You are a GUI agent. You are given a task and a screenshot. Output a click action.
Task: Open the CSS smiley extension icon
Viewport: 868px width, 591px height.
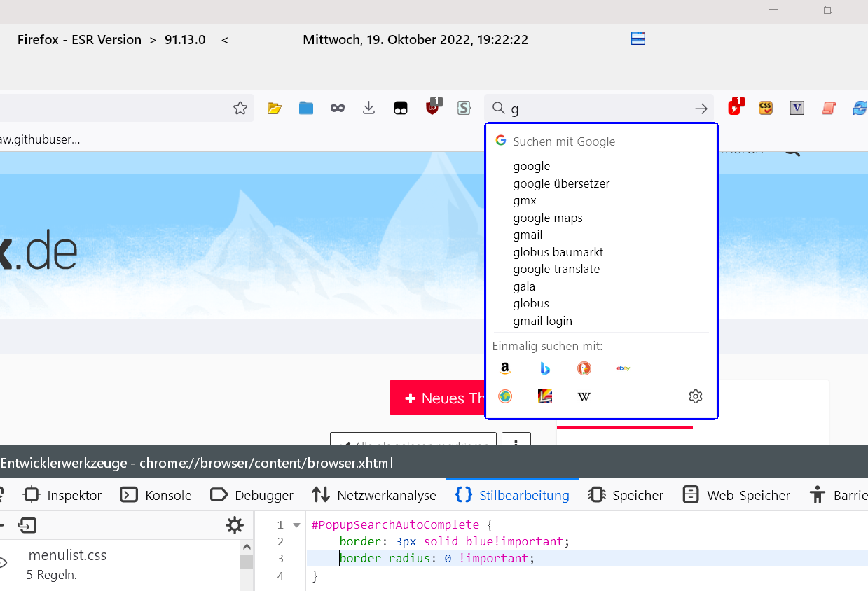coord(766,108)
